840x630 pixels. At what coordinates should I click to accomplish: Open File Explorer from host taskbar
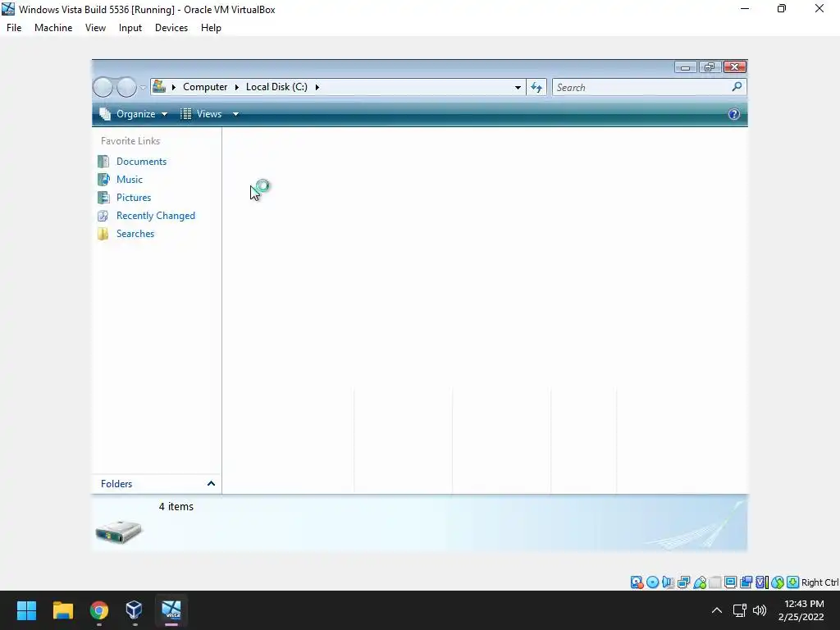tap(62, 610)
